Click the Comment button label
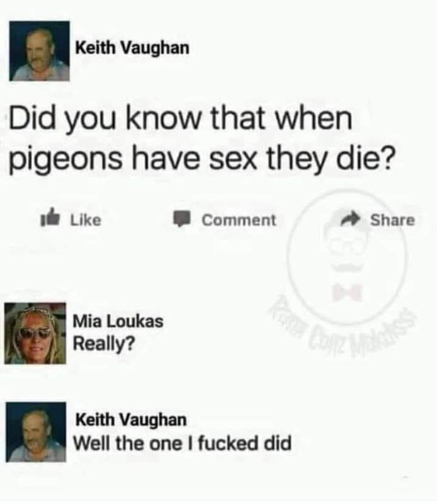 coord(239,220)
